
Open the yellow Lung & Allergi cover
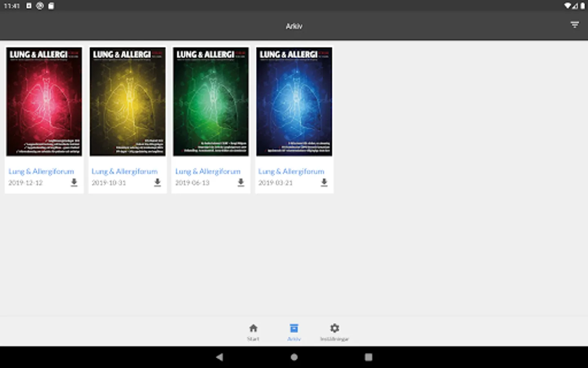tap(127, 101)
